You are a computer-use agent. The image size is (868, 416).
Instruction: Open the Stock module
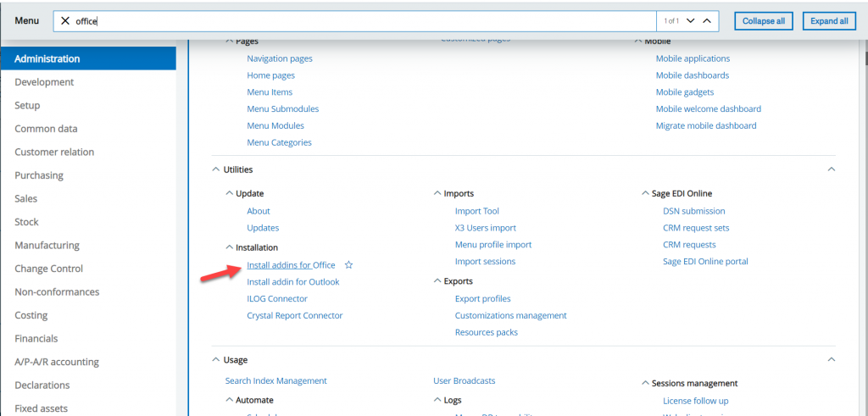click(x=26, y=222)
